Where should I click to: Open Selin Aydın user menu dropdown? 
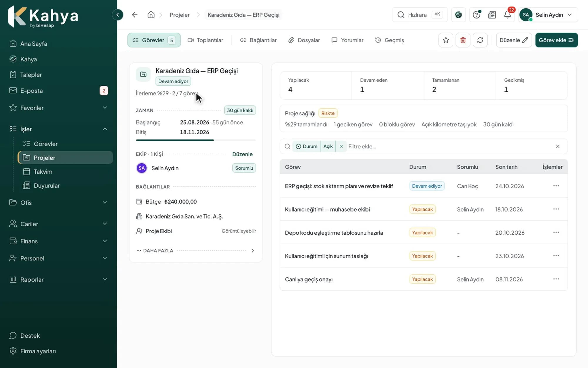click(x=548, y=15)
